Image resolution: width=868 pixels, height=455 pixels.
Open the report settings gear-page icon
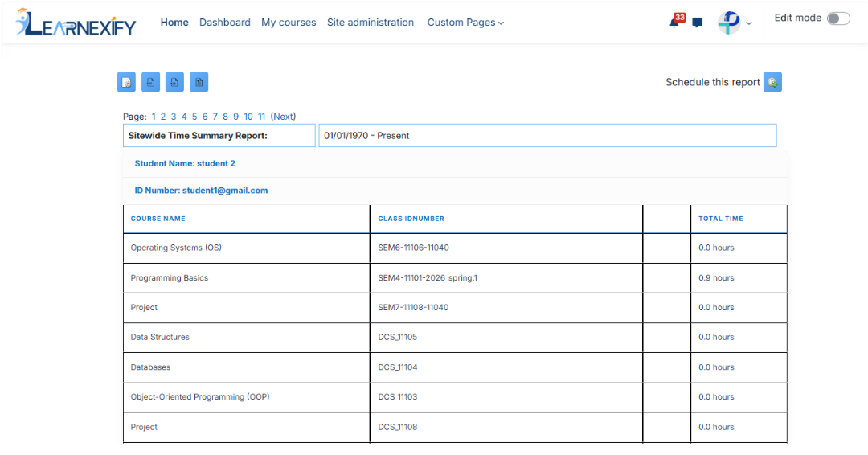tap(126, 82)
